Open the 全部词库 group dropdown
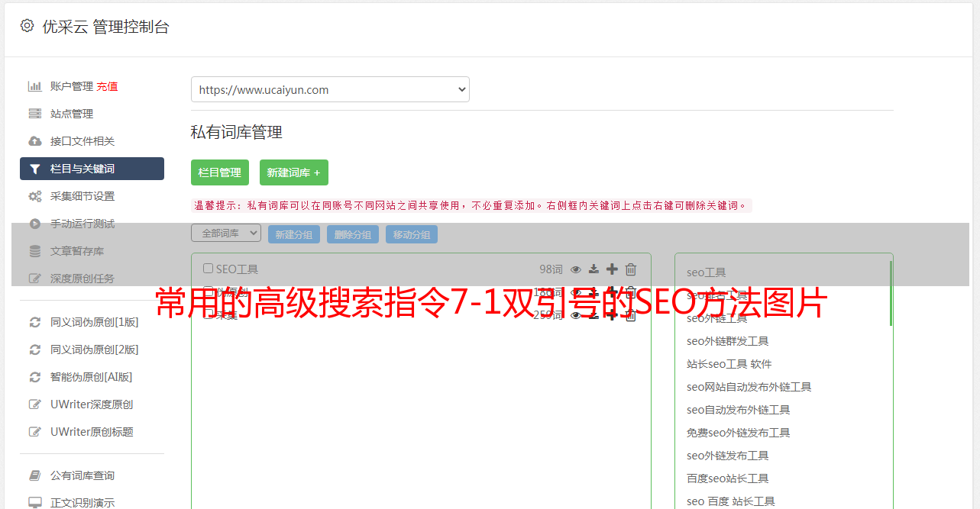 (226, 233)
